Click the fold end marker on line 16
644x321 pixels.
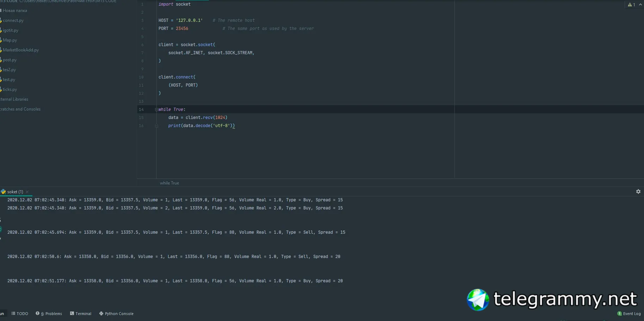click(x=156, y=126)
